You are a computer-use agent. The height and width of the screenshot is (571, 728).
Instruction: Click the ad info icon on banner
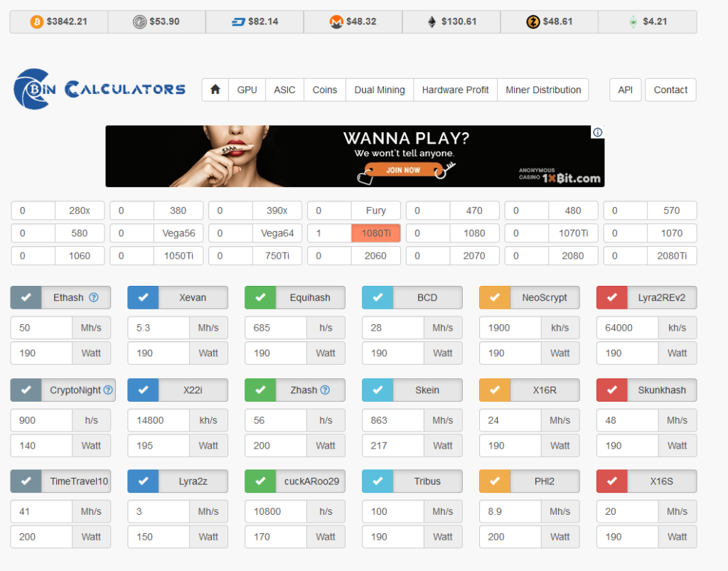click(598, 132)
